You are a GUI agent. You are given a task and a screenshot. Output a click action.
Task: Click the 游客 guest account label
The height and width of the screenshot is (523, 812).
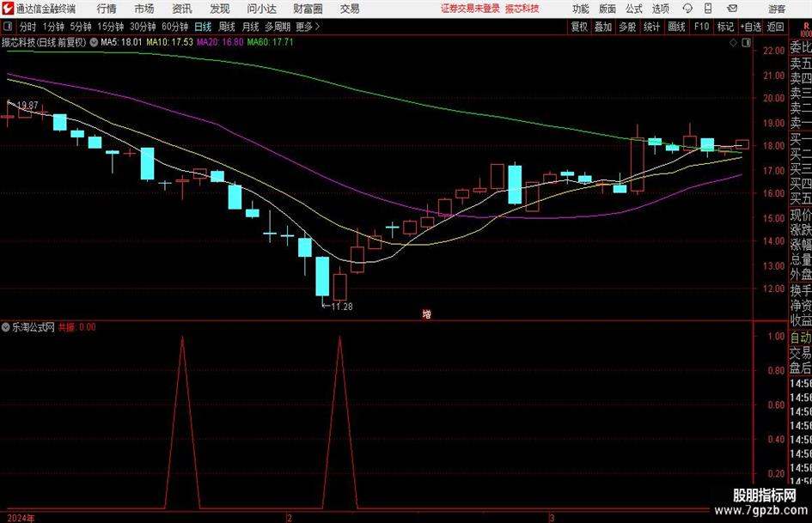777,9
